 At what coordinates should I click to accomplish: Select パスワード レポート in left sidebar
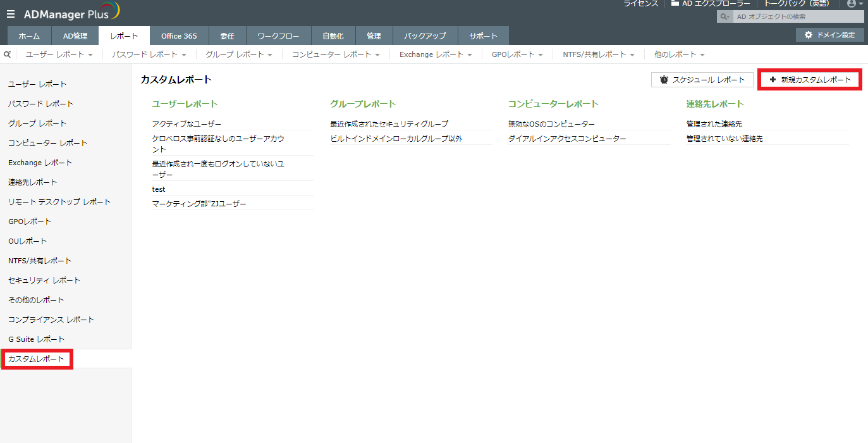(x=41, y=104)
